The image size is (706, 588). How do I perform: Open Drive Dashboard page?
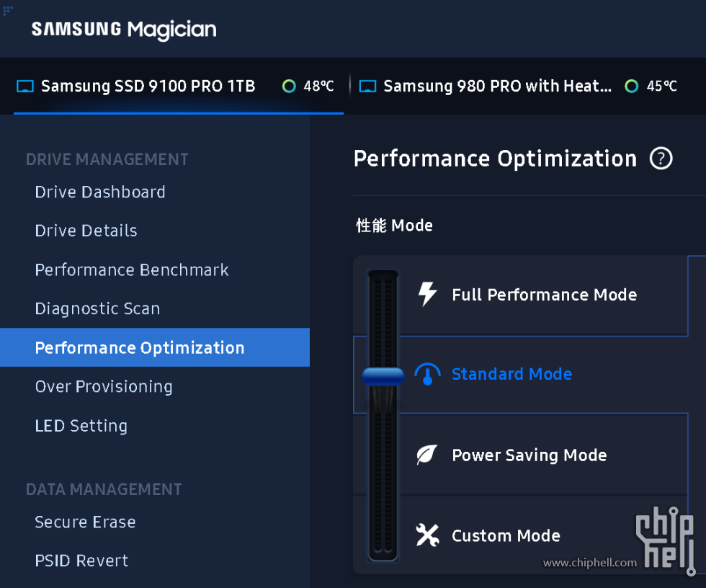[x=100, y=192]
